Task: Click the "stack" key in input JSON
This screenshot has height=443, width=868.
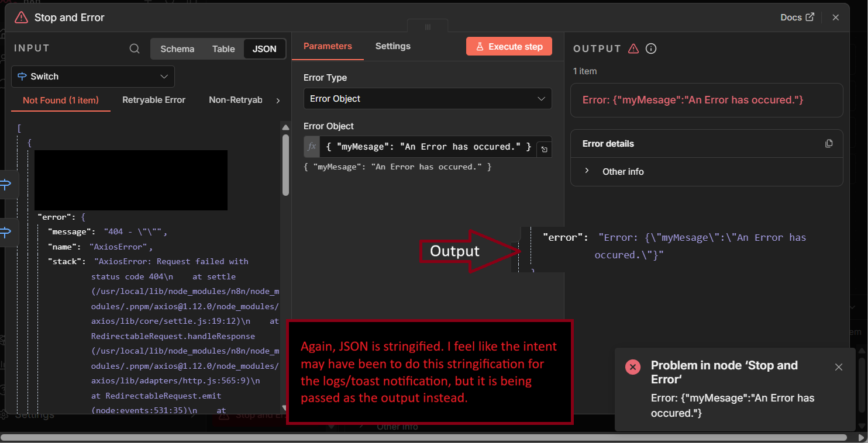Action: point(66,261)
